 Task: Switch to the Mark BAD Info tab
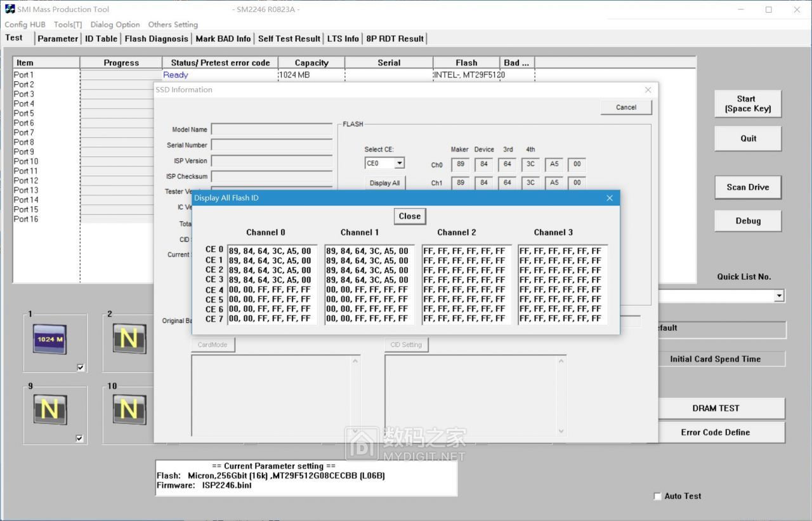click(223, 39)
